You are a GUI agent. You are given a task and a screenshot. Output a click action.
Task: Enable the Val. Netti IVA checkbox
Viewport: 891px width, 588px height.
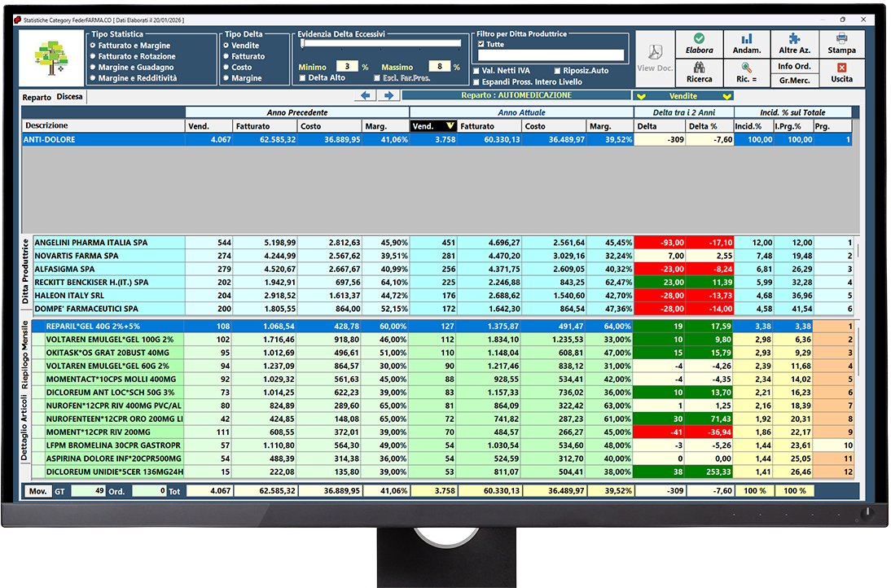(477, 71)
